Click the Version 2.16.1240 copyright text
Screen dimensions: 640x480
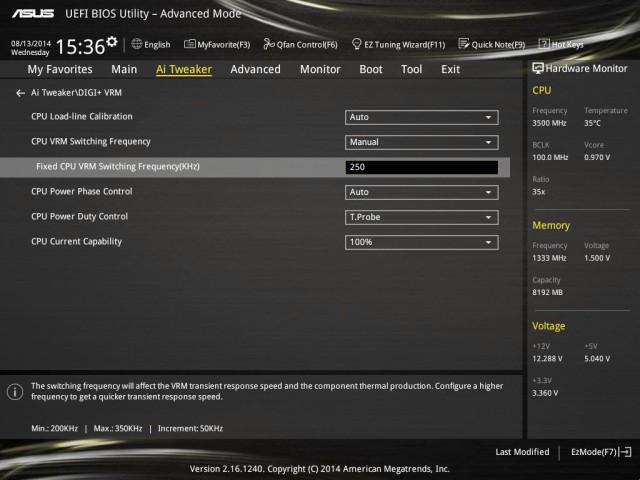tap(320, 469)
